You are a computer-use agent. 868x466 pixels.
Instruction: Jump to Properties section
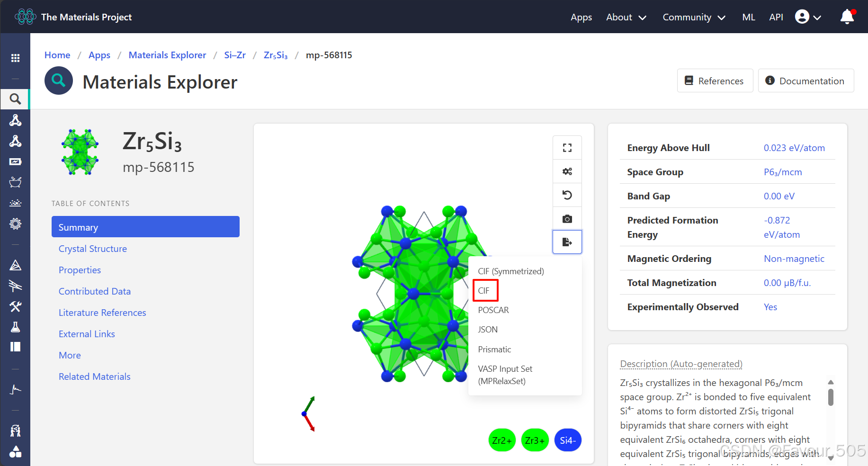(80, 270)
